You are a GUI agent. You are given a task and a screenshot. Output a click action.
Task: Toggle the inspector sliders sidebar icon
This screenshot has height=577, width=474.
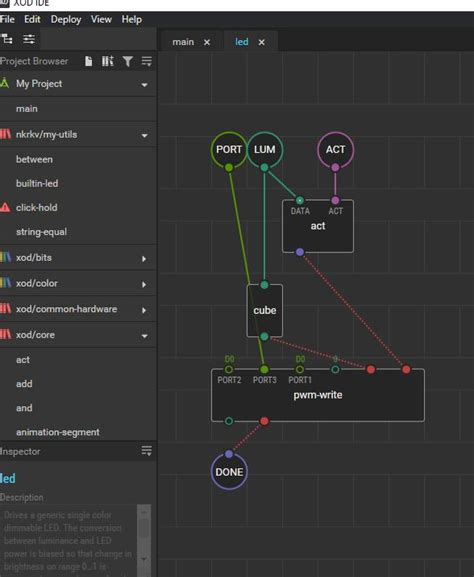pos(29,39)
